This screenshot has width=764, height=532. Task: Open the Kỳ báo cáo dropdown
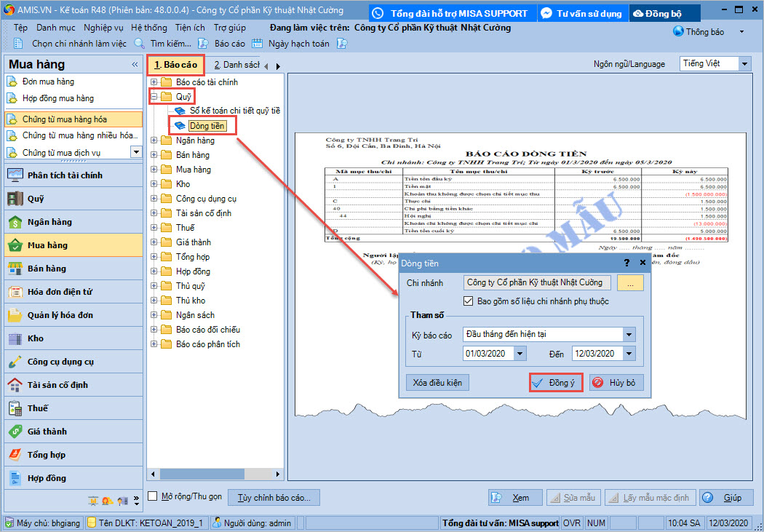(629, 335)
